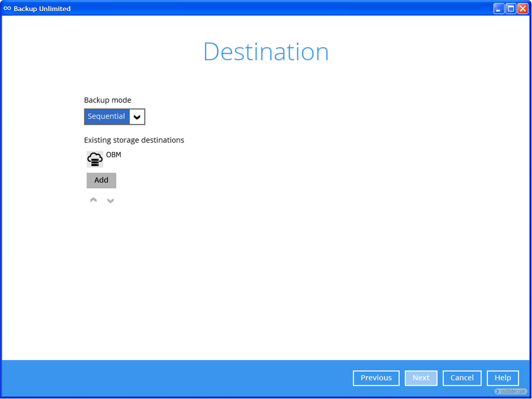This screenshot has height=399, width=532.
Task: Click the OBM cloud storage icon
Action: [95, 159]
